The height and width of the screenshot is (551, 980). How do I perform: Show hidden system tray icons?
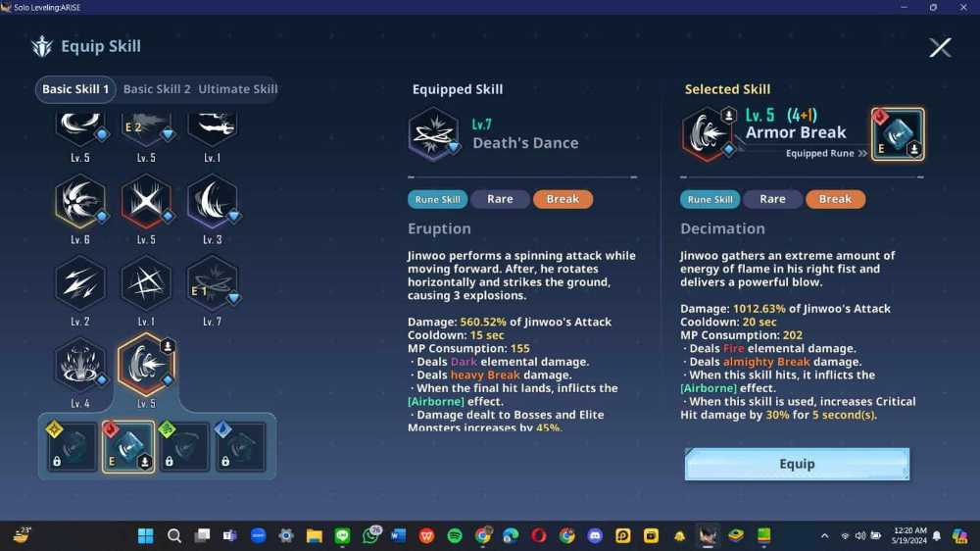825,536
